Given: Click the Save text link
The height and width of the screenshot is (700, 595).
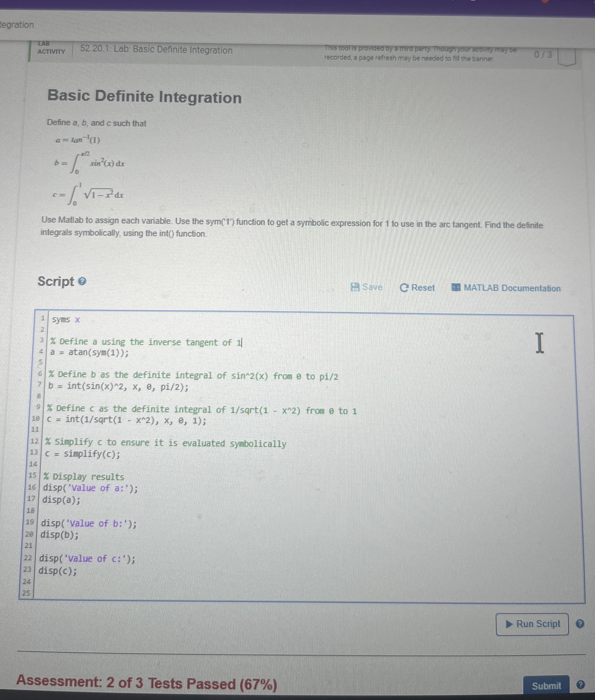Looking at the screenshot, I should pos(372,287).
